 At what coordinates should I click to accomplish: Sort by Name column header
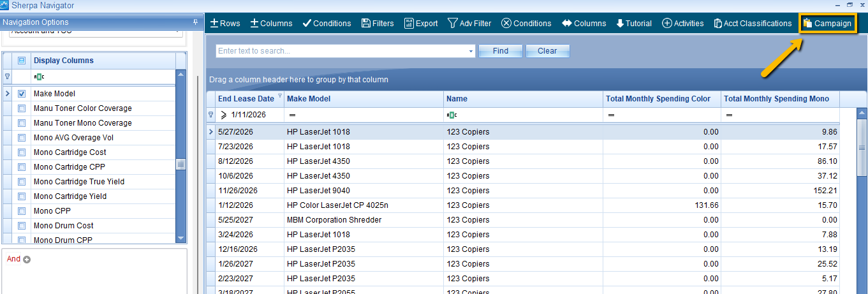pos(524,99)
